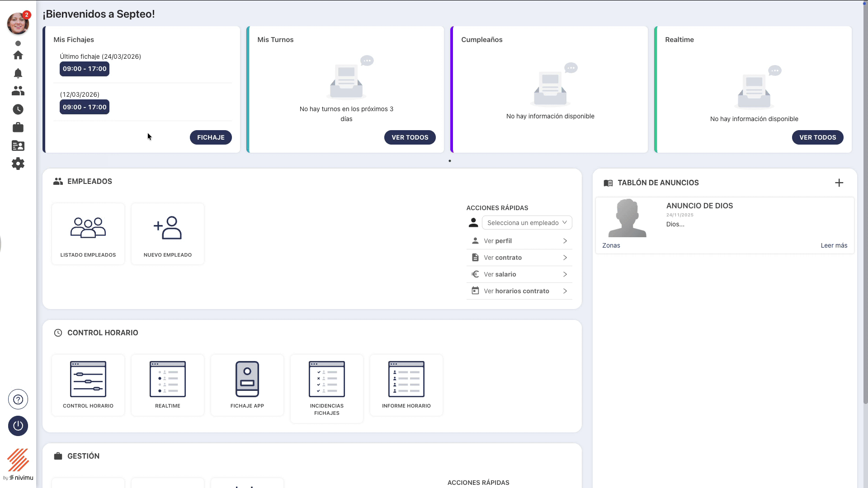Select Ver horarios contrato quick action
Viewport: 868px width, 488px height.
point(519,291)
